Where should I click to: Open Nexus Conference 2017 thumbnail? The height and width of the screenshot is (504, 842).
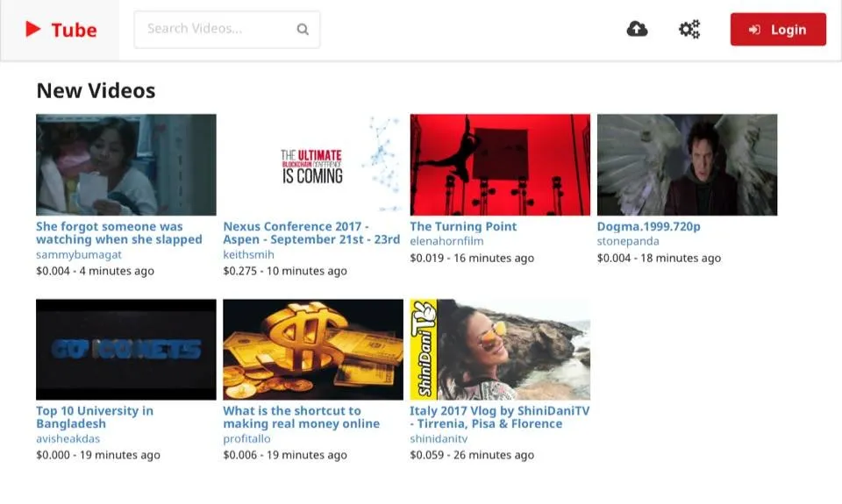click(313, 165)
